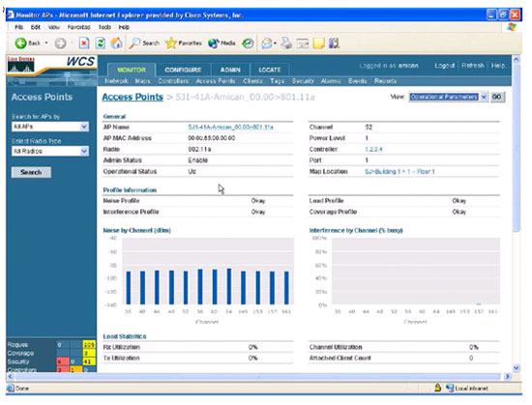Open the Edit menu

(35, 27)
